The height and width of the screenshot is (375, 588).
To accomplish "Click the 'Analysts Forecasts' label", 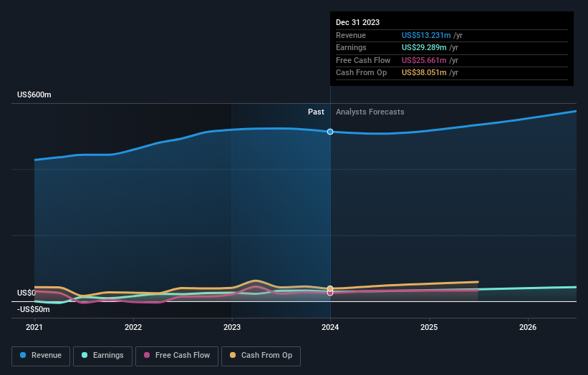I will [x=370, y=112].
